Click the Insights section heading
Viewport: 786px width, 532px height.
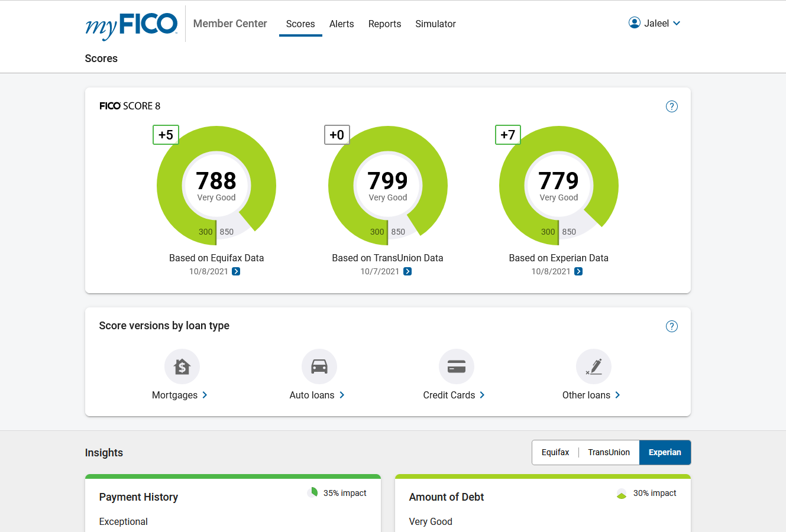pos(104,453)
